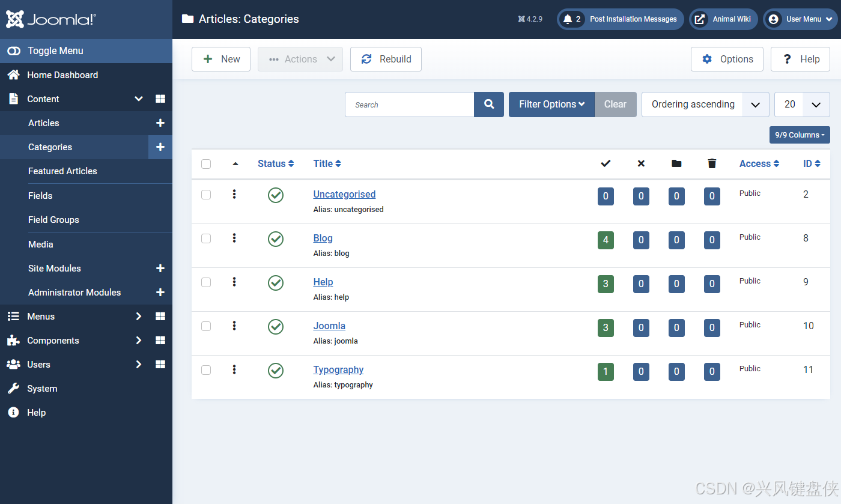The image size is (841, 504).
Task: Click the search magnifier button
Action: click(489, 105)
